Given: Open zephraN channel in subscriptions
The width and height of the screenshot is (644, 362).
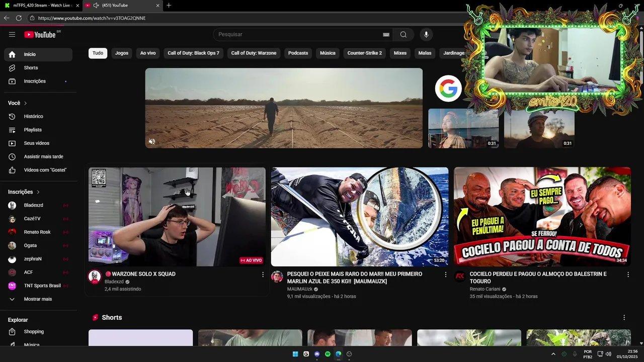Looking at the screenshot, I should tap(38, 259).
